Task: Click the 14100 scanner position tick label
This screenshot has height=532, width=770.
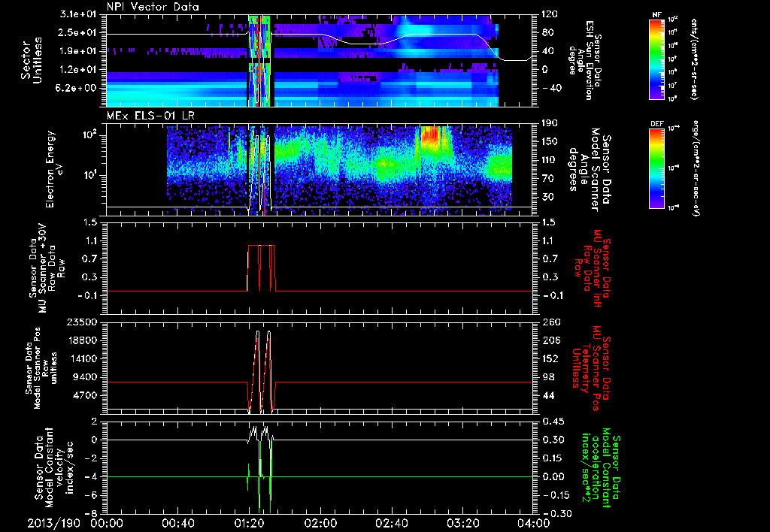Action: 81,358
